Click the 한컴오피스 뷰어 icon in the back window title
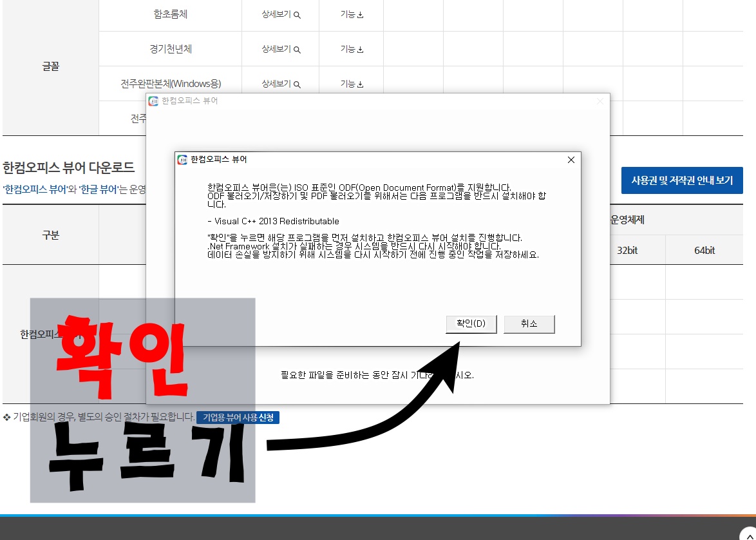 [153, 101]
